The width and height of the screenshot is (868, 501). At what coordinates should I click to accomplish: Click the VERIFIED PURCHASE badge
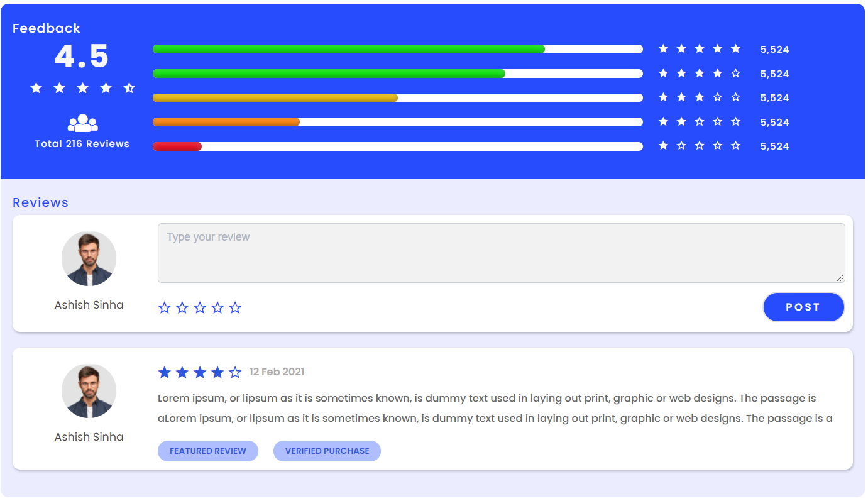pyautogui.click(x=327, y=451)
